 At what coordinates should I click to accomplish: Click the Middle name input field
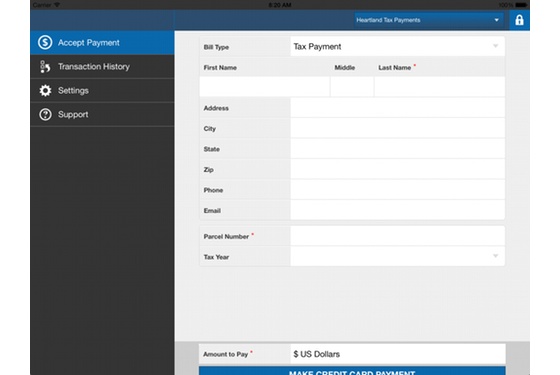click(352, 86)
